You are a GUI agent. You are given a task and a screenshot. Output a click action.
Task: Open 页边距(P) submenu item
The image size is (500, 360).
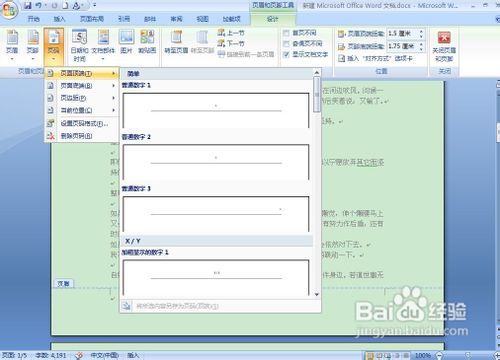tap(82, 98)
